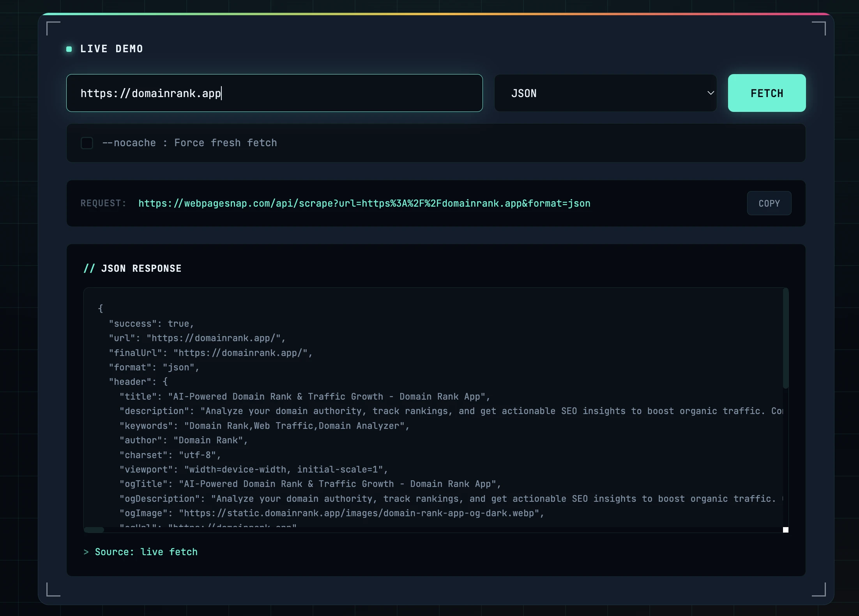The height and width of the screenshot is (616, 859).
Task: Click the // JSON RESPONSE heading
Action: (x=133, y=268)
